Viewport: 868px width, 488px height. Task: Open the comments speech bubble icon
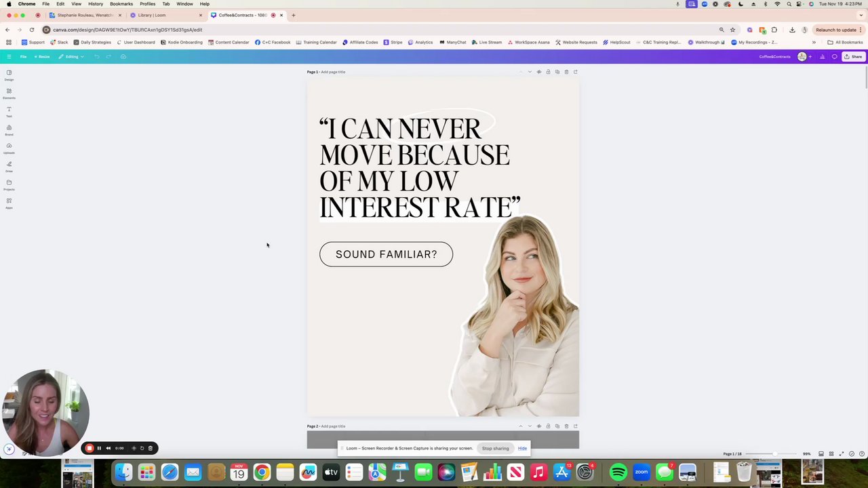coord(834,56)
